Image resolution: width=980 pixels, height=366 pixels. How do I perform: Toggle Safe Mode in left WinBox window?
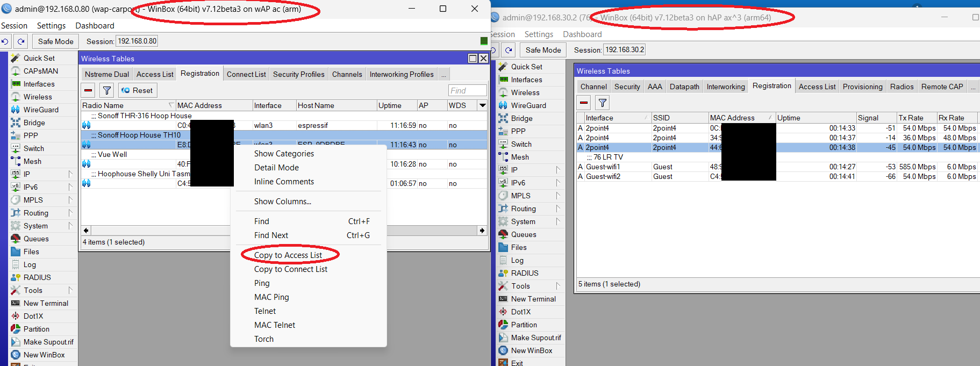point(55,41)
